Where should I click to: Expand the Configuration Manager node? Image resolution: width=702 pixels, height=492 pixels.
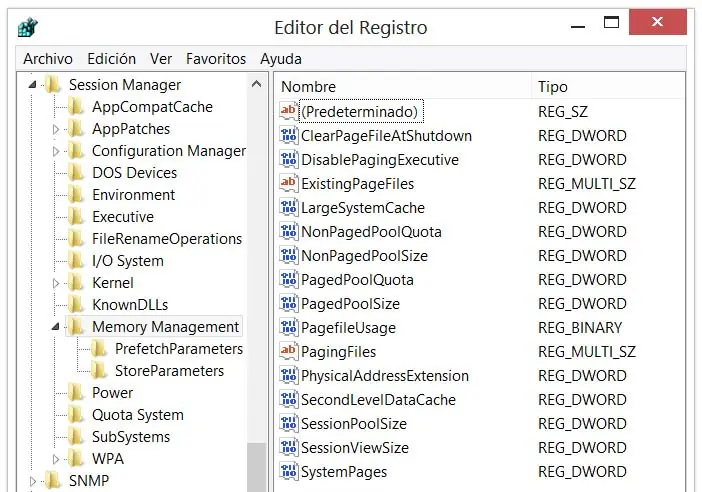(56, 151)
